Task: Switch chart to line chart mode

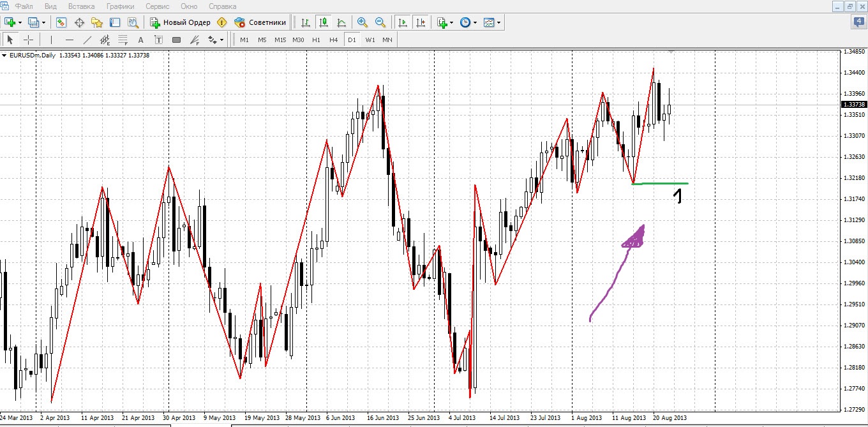Action: tap(341, 22)
